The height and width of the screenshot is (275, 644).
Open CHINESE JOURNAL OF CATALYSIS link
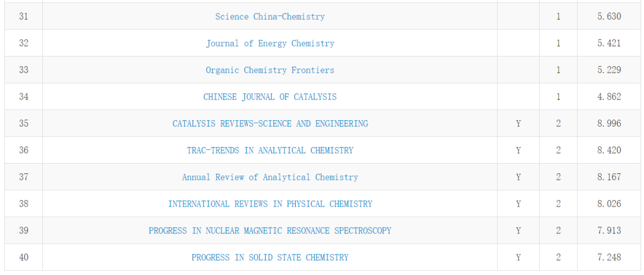coord(270,97)
